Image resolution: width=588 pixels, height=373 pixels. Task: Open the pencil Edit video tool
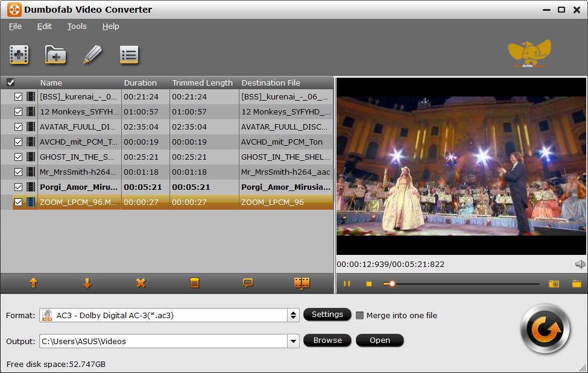click(92, 55)
